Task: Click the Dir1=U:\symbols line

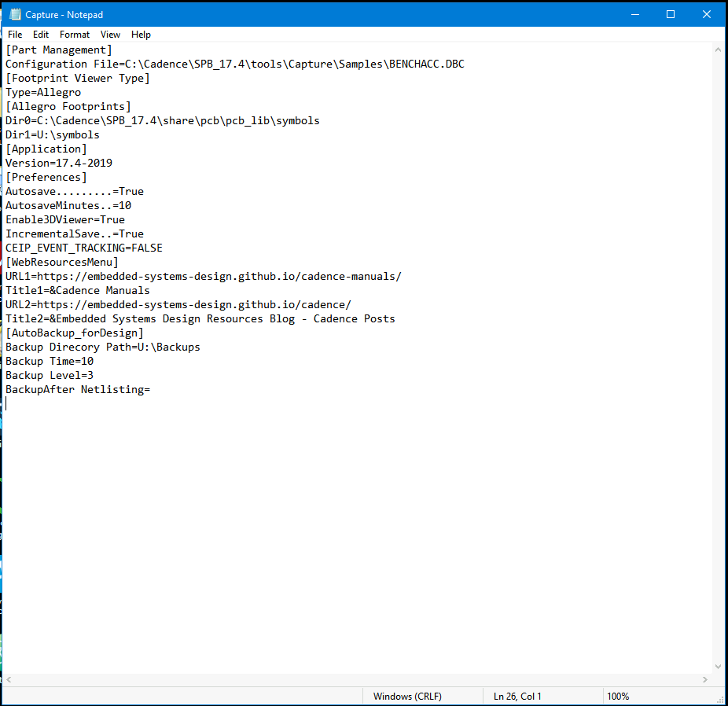Action: pyautogui.click(x=53, y=134)
